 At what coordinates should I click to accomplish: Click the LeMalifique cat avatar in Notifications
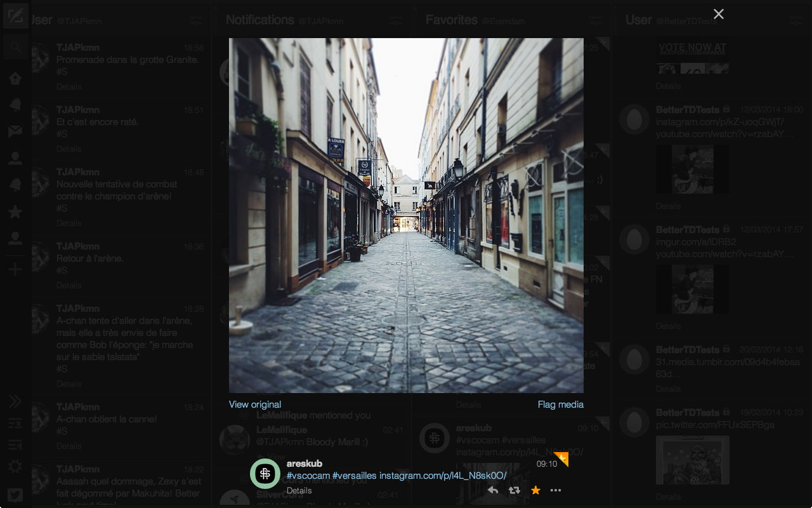click(234, 439)
